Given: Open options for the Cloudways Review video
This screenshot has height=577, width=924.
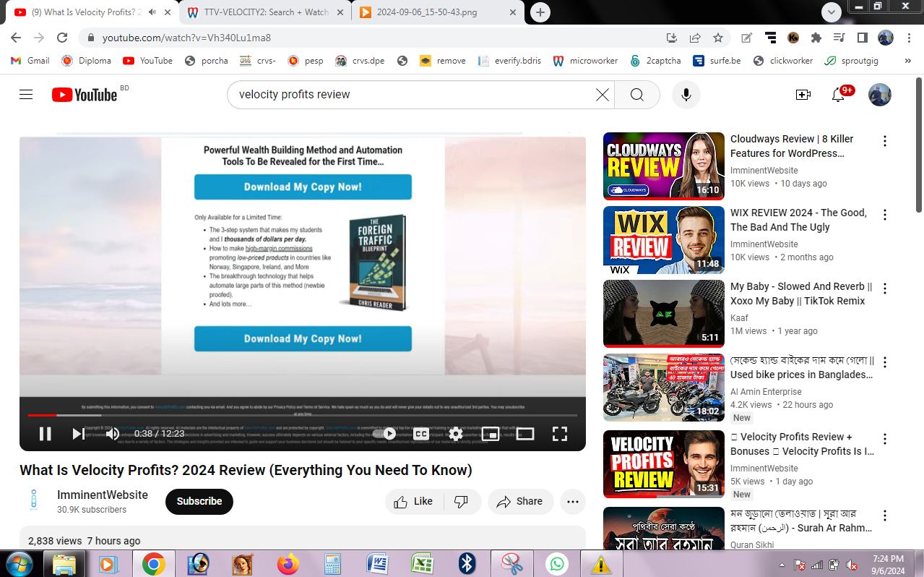Looking at the screenshot, I should pyautogui.click(x=885, y=141).
